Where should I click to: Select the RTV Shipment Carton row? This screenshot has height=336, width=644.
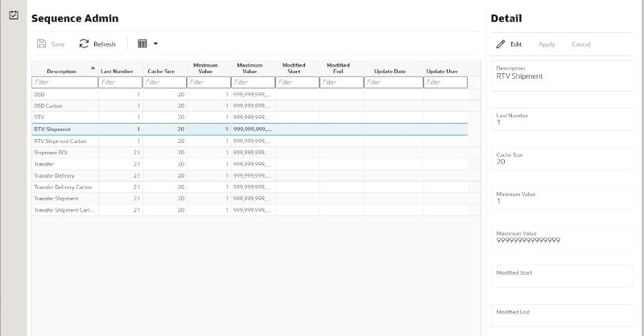250,141
